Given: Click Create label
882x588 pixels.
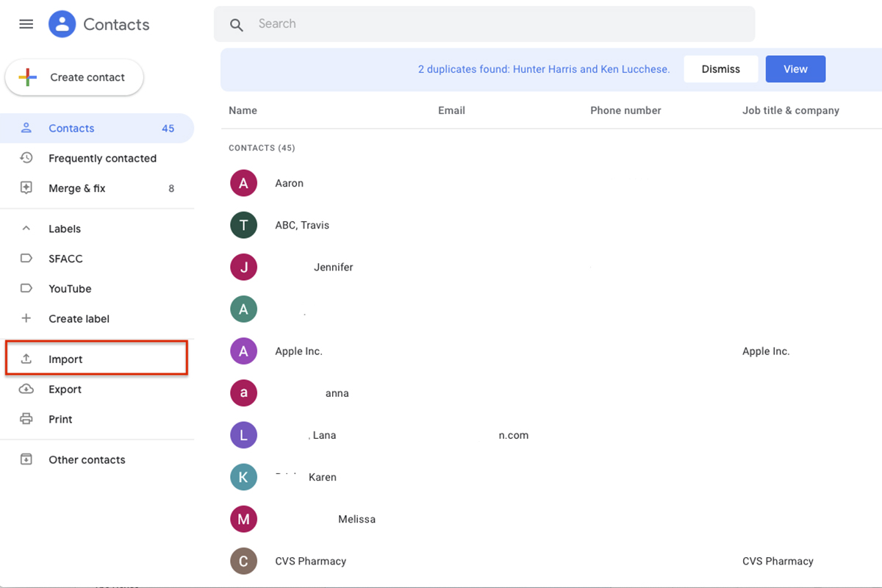Looking at the screenshot, I should tap(79, 319).
